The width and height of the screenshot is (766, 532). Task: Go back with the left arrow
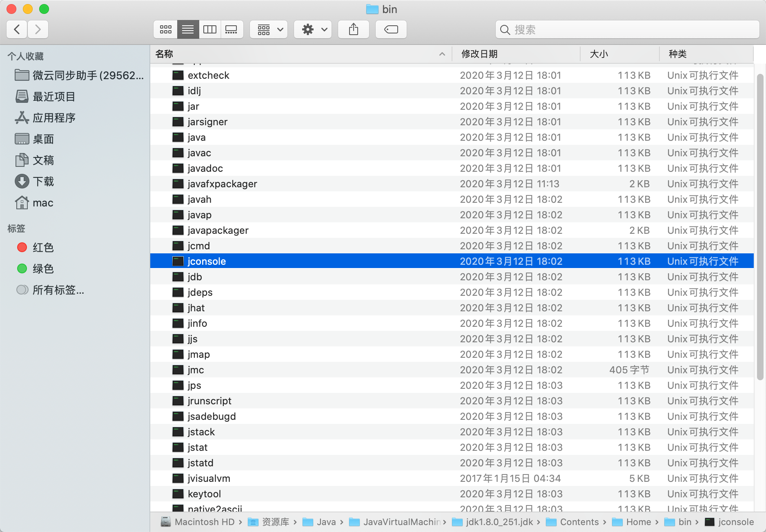(17, 29)
